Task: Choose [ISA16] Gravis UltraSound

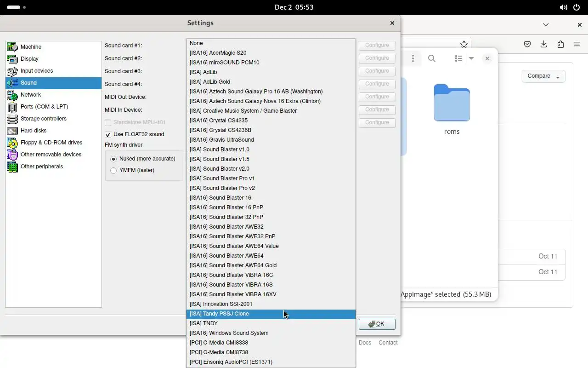Action: pyautogui.click(x=271, y=140)
